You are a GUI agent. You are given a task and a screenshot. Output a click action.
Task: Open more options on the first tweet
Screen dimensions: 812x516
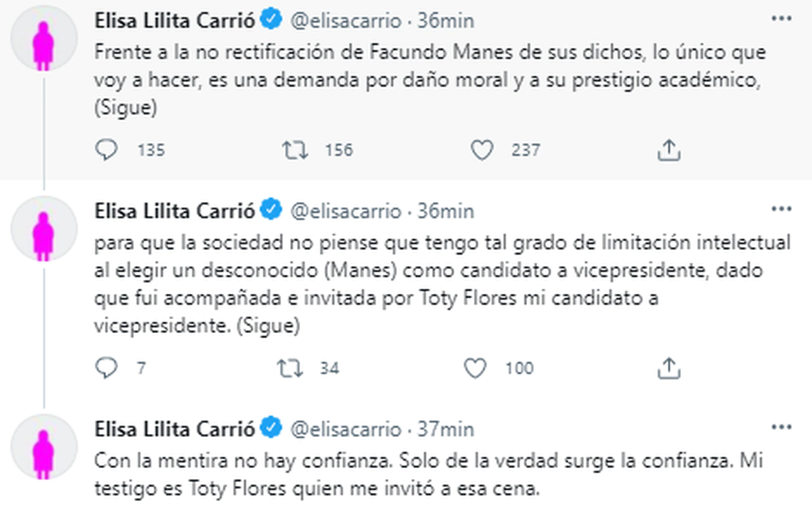[781, 19]
